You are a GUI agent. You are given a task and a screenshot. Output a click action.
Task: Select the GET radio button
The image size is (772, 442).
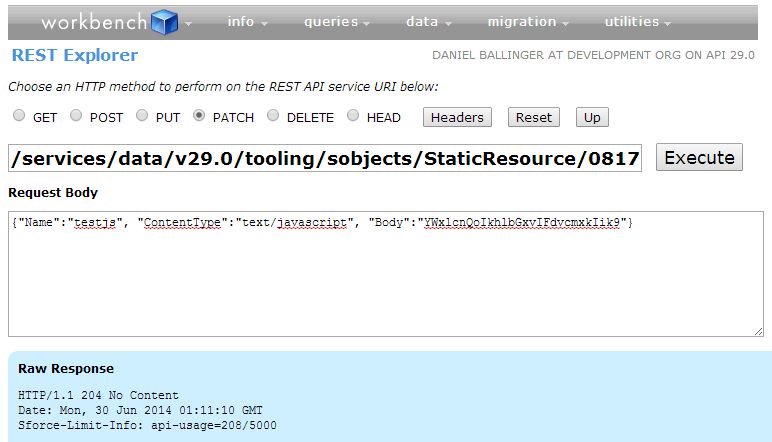coord(19,116)
